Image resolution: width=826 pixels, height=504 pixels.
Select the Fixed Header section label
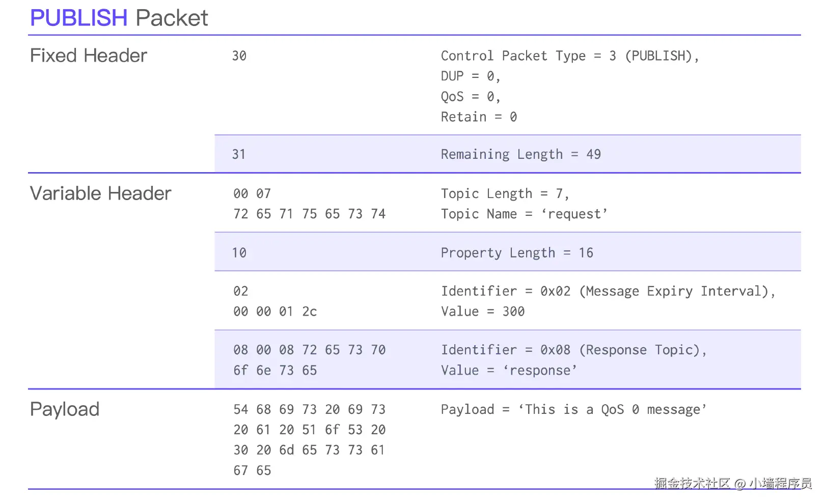coord(89,55)
